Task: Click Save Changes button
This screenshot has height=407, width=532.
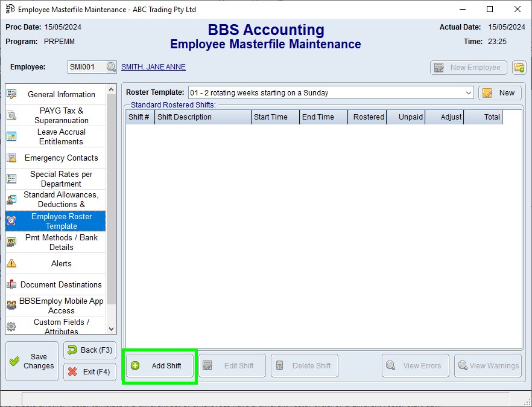Action: pyautogui.click(x=32, y=361)
